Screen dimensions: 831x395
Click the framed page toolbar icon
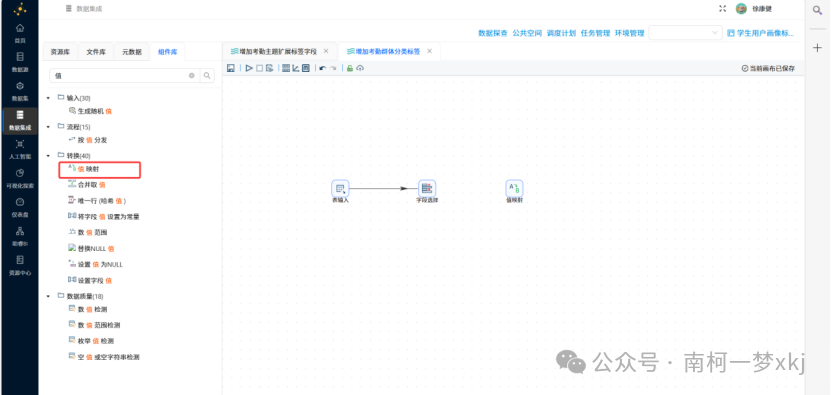pos(306,68)
